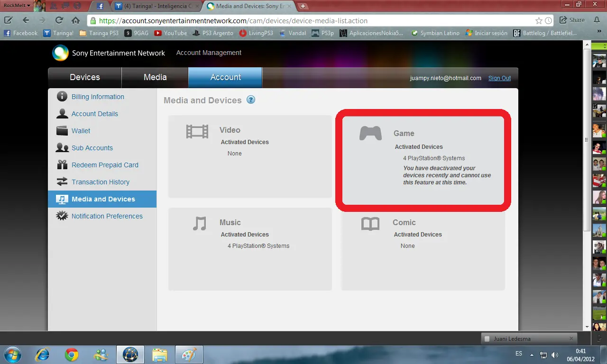The width and height of the screenshot is (607, 364).
Task: Click the Windows Start button
Action: [x=12, y=355]
